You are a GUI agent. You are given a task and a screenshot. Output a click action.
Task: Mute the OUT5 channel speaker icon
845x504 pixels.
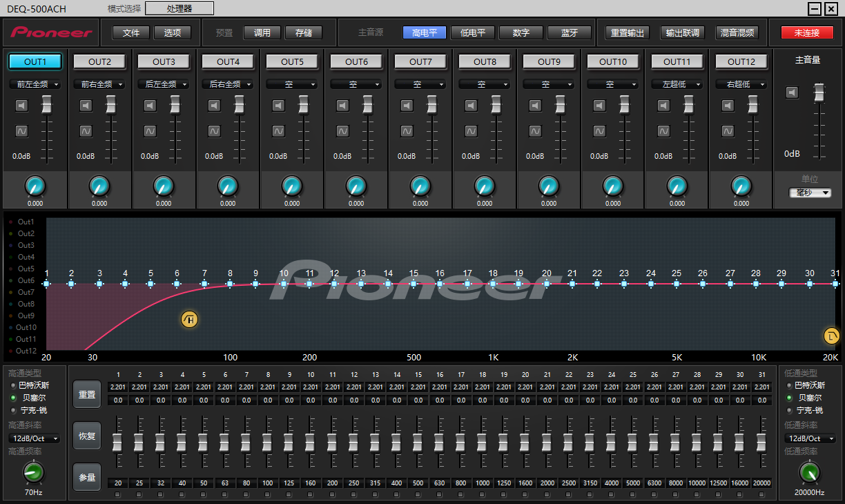[x=278, y=106]
